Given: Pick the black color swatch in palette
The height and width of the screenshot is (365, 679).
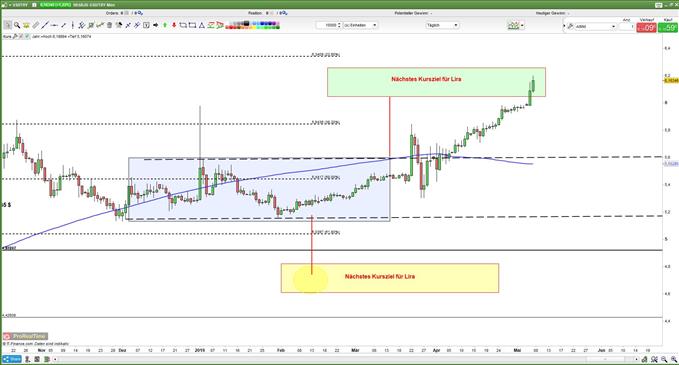Looking at the screenshot, I should [246, 23].
